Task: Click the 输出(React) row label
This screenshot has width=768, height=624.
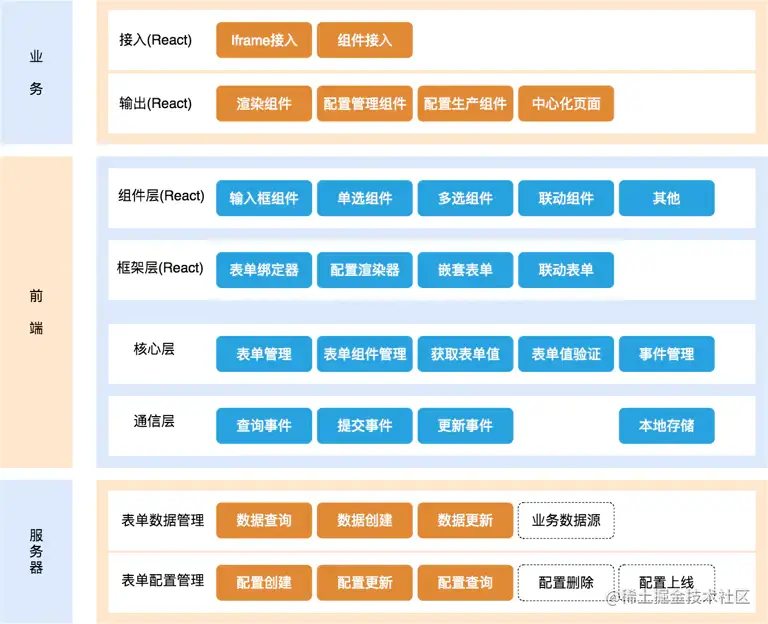Action: click(x=155, y=103)
